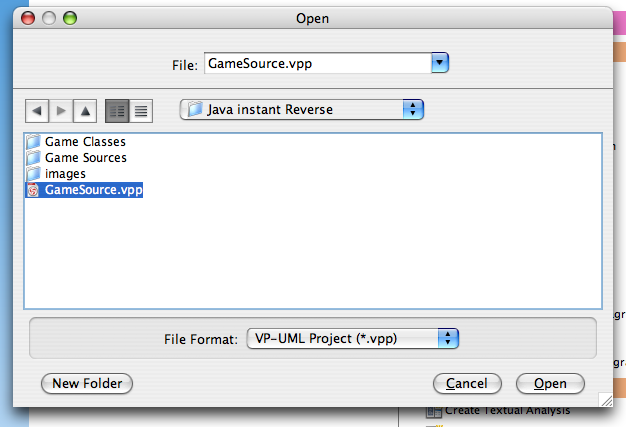Go forward with the right arrow navigation button
626x427 pixels.
(x=61, y=111)
